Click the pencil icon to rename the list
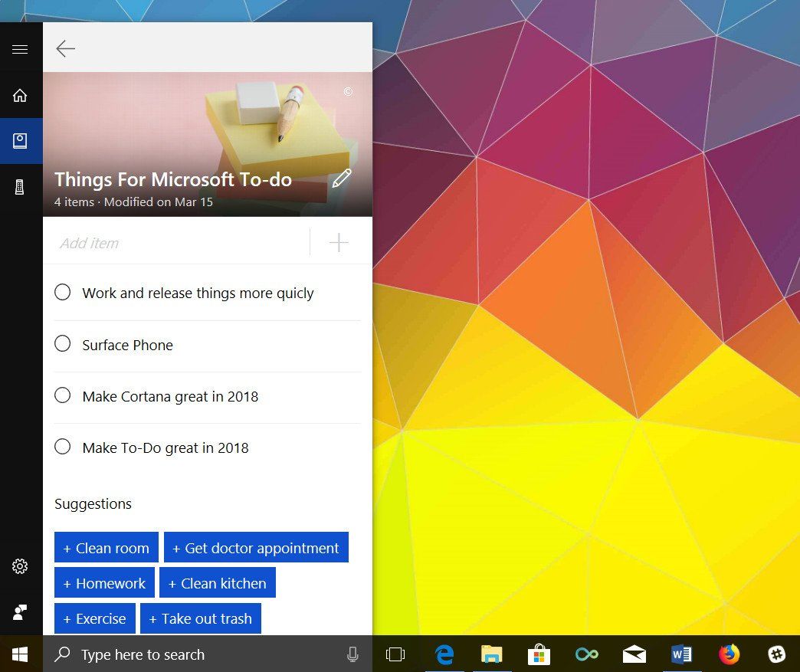 tap(342, 178)
